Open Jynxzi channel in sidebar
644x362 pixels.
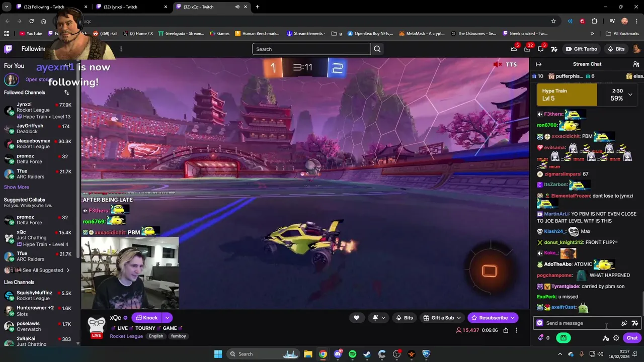coord(38,111)
